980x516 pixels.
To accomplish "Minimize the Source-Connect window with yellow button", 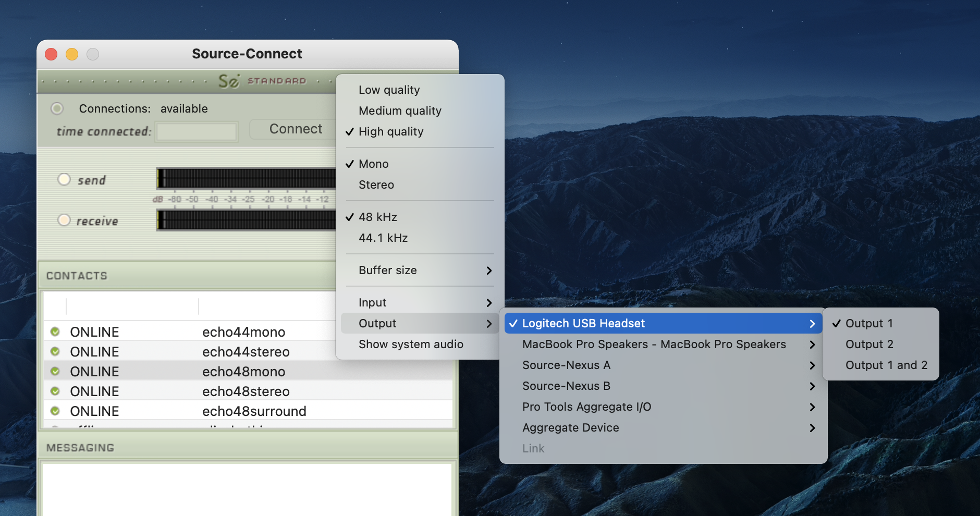I will coord(72,54).
